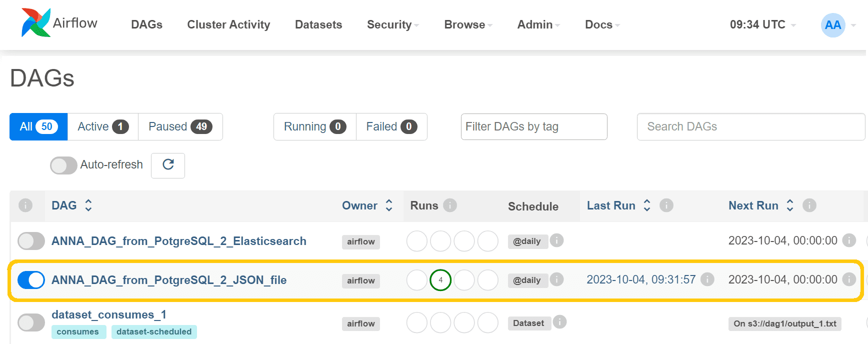Click the info icon beside Next Run header

[x=809, y=205]
